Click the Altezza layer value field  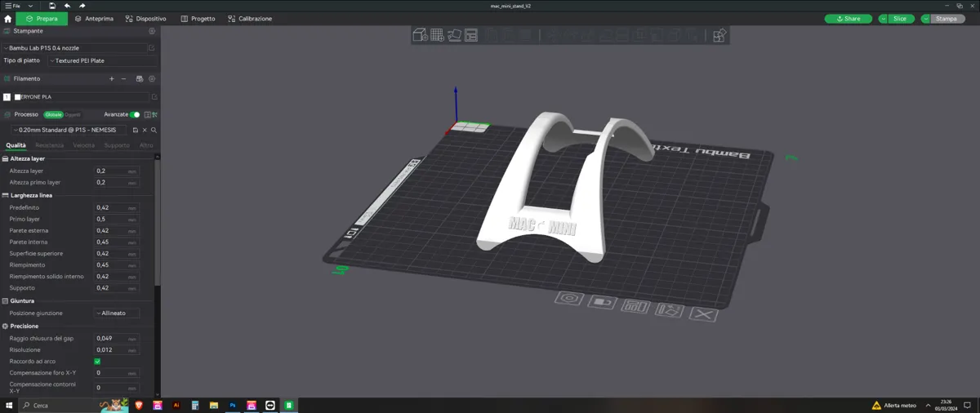116,171
